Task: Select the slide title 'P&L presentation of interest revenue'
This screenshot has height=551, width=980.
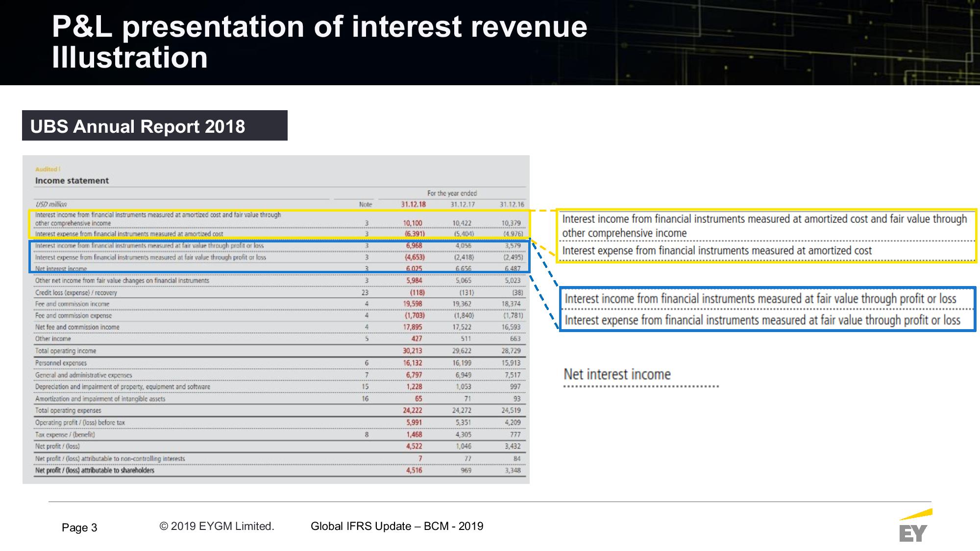Action: 319,26
